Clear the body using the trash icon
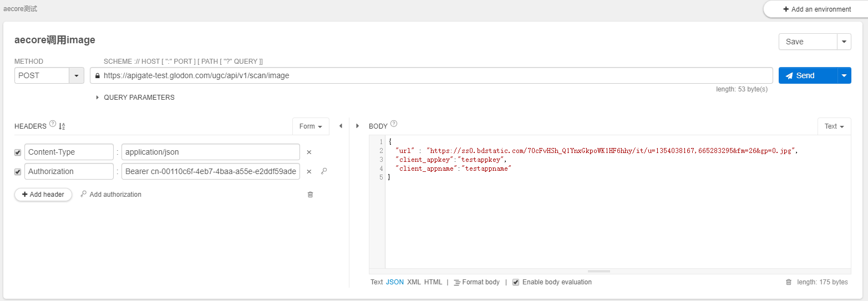868x301 pixels. tap(788, 282)
